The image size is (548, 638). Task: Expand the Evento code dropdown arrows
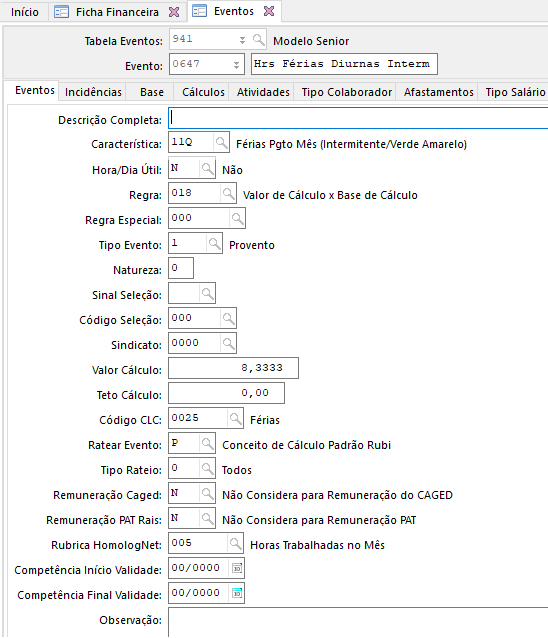(236, 65)
